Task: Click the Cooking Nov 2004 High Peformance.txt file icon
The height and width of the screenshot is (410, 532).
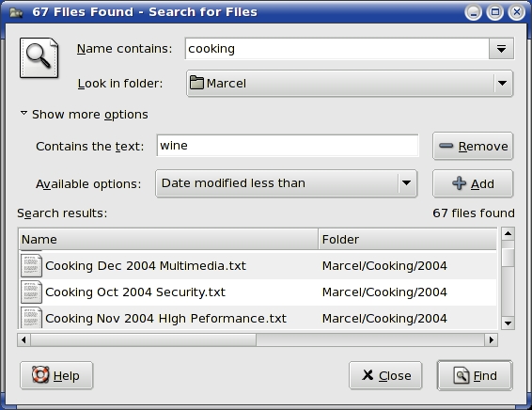Action: pyautogui.click(x=31, y=318)
